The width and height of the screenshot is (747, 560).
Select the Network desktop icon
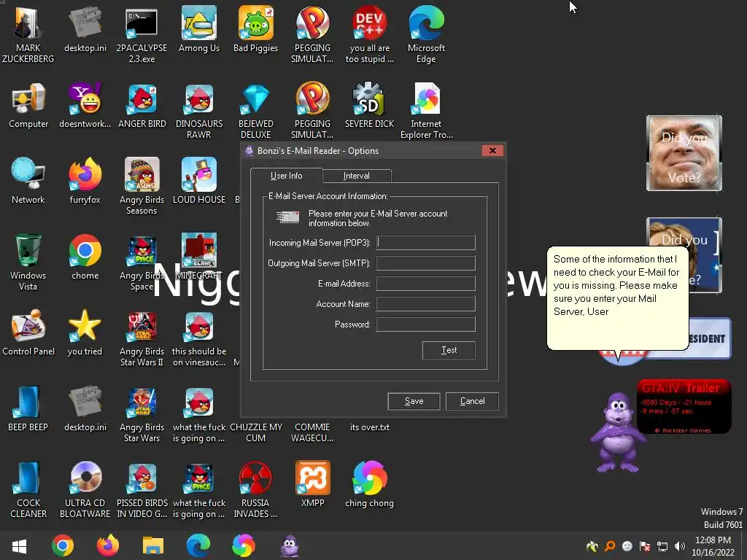point(28,181)
